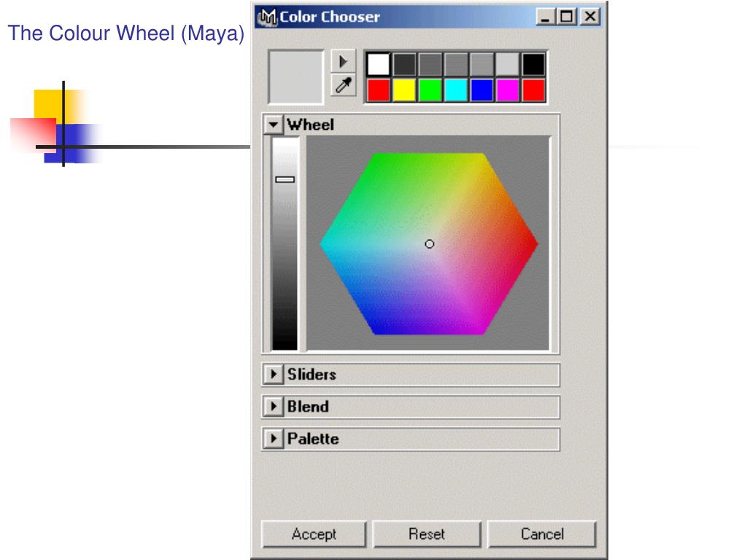Pick the cyan swatch
Viewport: 747px width, 560px height.
pos(456,90)
